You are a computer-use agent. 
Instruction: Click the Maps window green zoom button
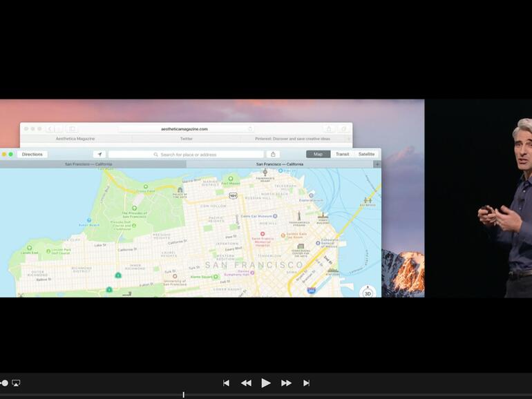coord(11,154)
